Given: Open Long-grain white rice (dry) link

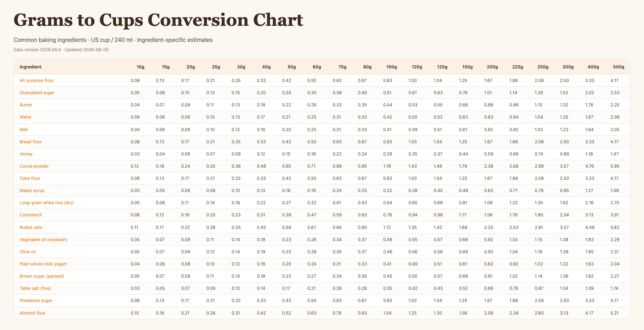Looking at the screenshot, I should [47, 203].
